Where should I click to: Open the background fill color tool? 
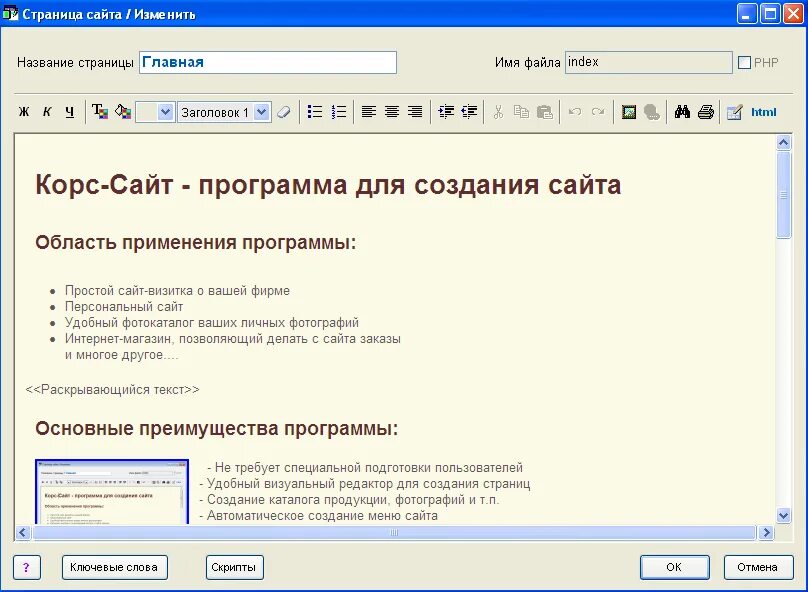[123, 112]
